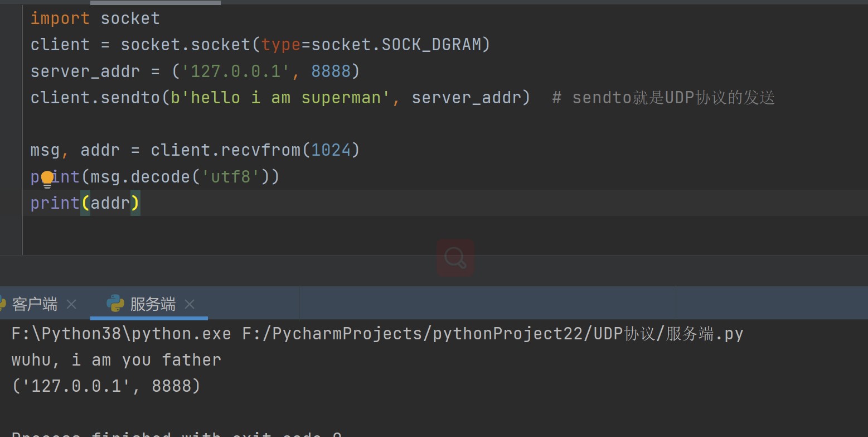The height and width of the screenshot is (437, 868).
Task: Click the yellow lightbulb intention icon
Action: pos(47,179)
